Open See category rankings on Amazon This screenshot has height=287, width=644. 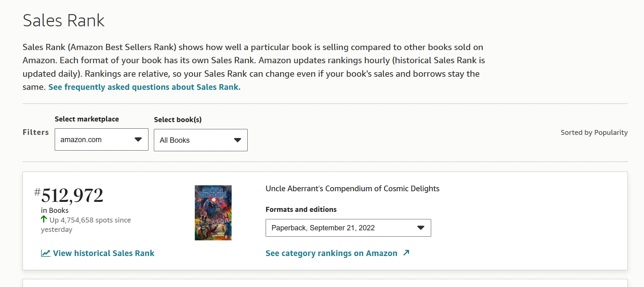331,253
